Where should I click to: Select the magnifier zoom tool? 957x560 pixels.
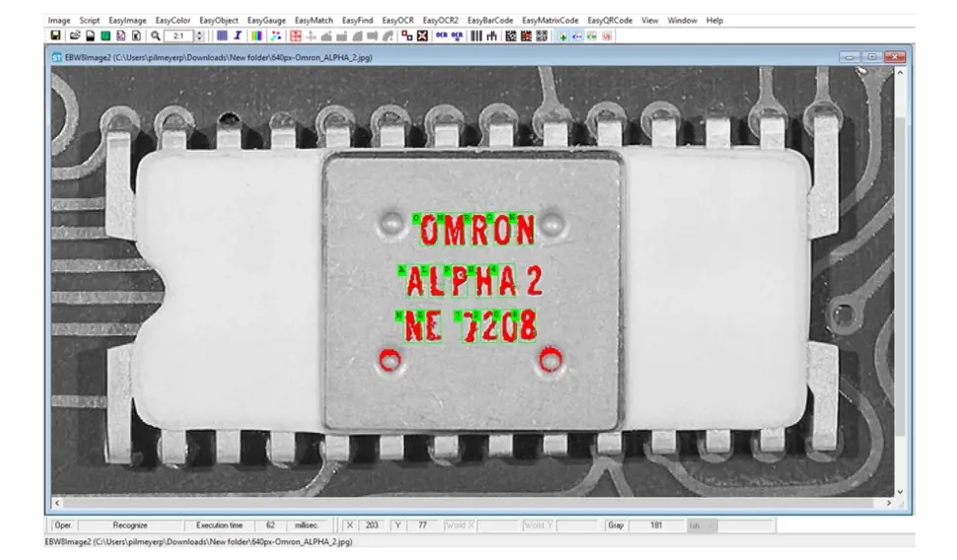(156, 35)
